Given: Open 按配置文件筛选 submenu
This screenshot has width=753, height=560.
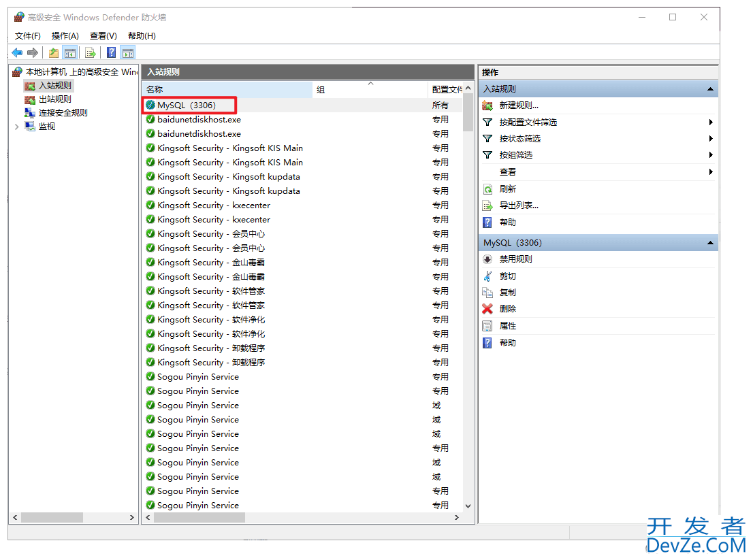Looking at the screenshot, I should click(x=597, y=122).
